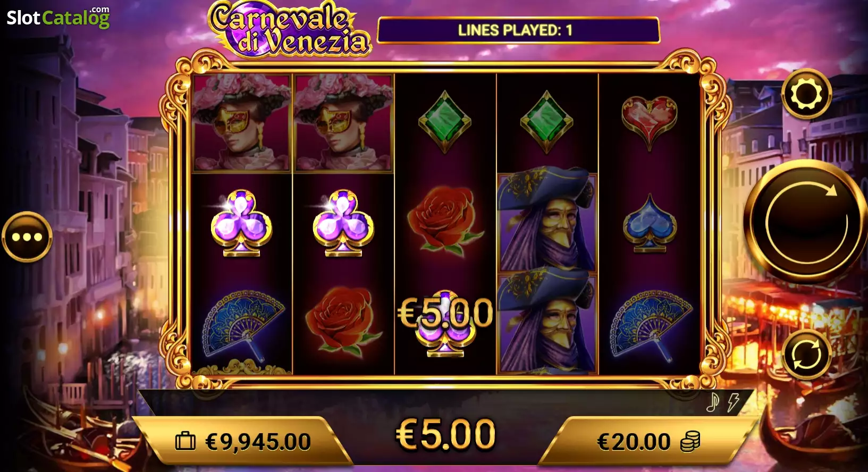Click the €5.00 win amount at the bottom center

pos(446,435)
